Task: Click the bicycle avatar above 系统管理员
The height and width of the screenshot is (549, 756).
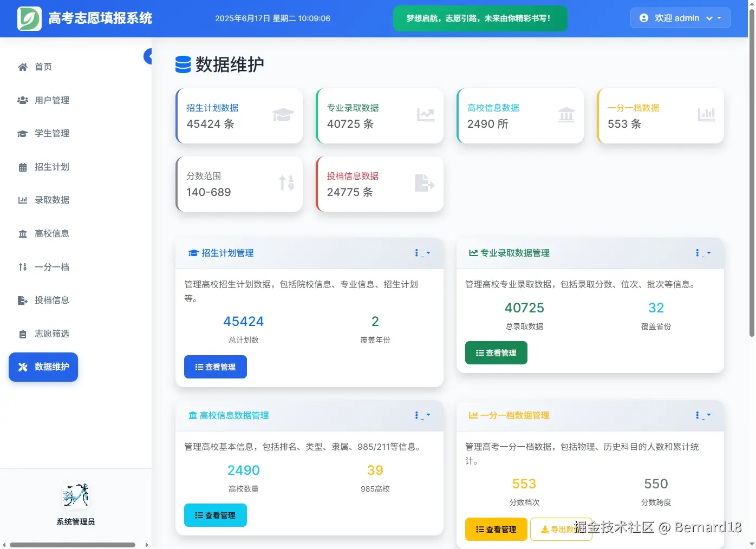Action: pyautogui.click(x=76, y=495)
